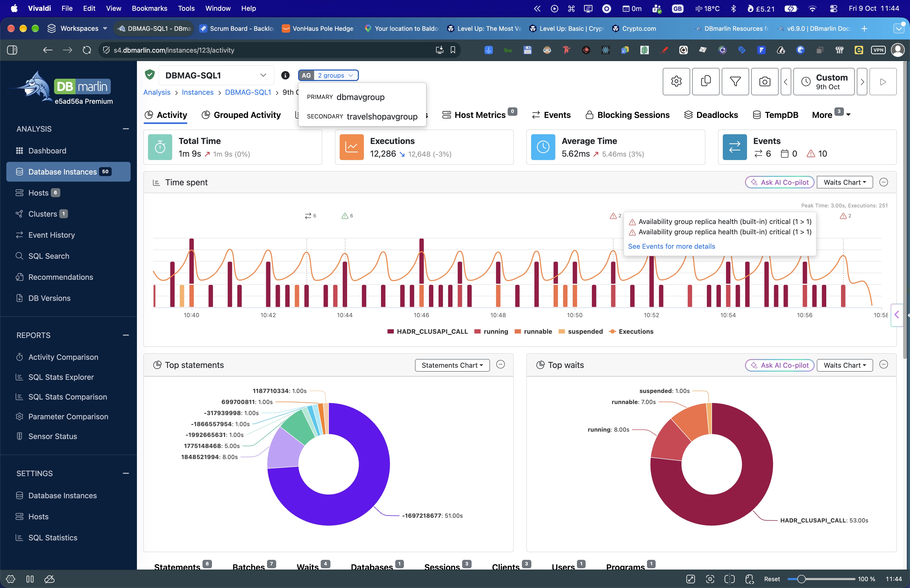Click the copy icon button
The width and height of the screenshot is (910, 588).
706,81
